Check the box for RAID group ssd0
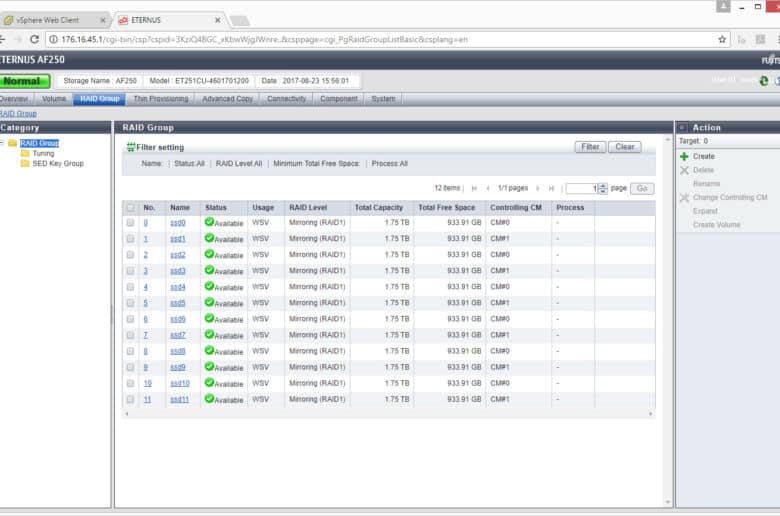Viewport: 780px width, 516px height. pos(130,222)
